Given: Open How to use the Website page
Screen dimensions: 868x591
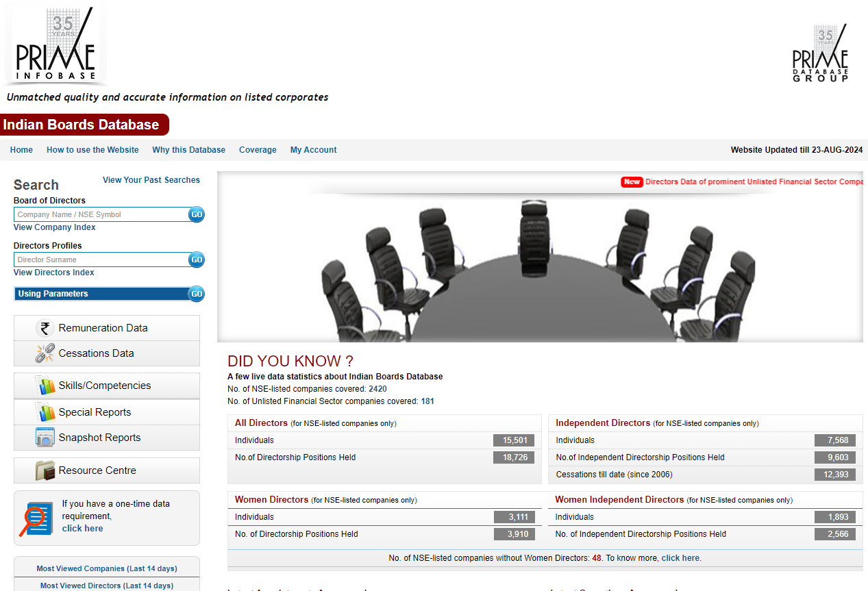Looking at the screenshot, I should 92,150.
